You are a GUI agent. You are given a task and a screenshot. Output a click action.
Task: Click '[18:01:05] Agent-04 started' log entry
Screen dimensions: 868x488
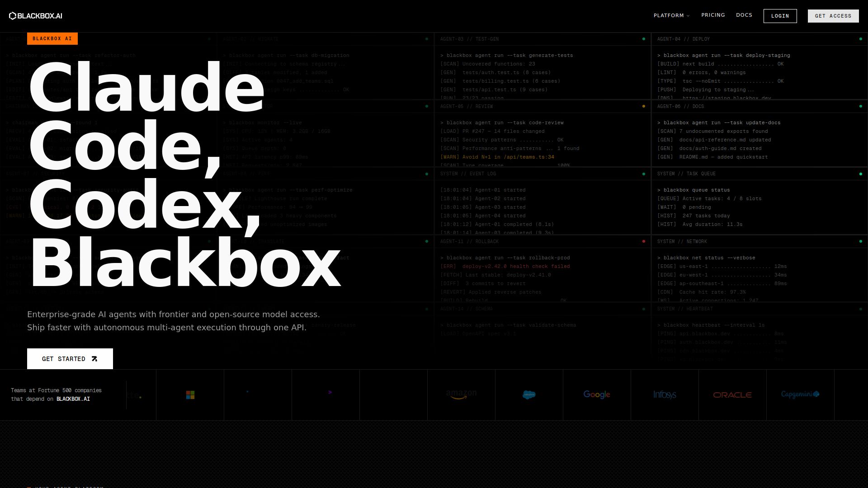pyautogui.click(x=483, y=216)
